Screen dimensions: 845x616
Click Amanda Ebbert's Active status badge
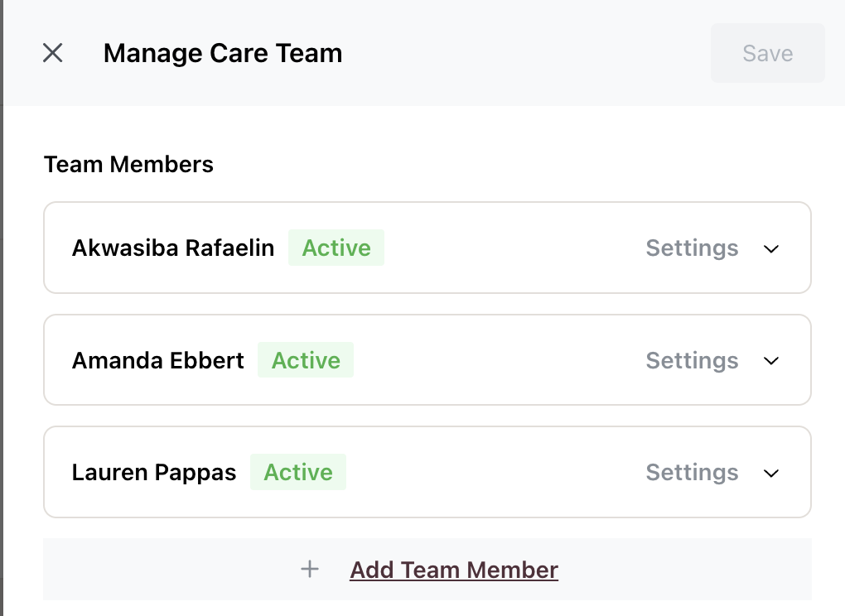tap(306, 361)
